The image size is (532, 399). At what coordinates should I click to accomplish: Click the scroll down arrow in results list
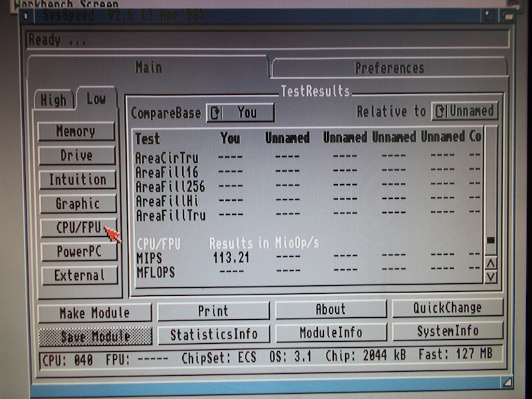491,277
